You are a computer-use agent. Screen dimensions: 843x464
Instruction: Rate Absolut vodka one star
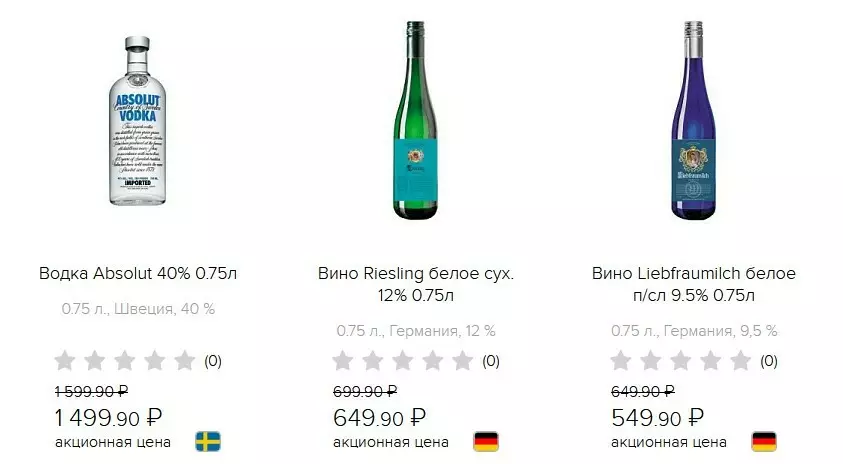[65, 360]
